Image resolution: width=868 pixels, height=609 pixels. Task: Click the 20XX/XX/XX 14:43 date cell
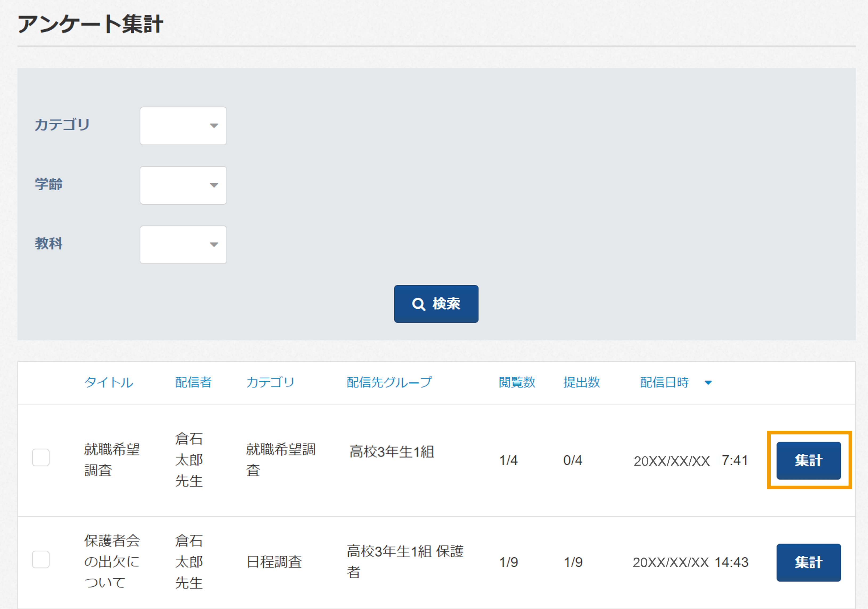point(691,562)
